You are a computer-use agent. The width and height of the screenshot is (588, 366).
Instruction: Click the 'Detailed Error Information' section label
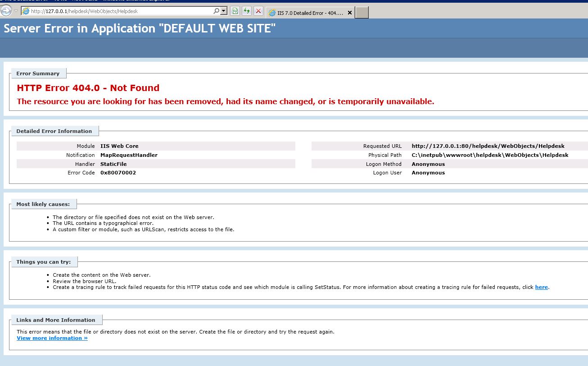[x=54, y=131]
